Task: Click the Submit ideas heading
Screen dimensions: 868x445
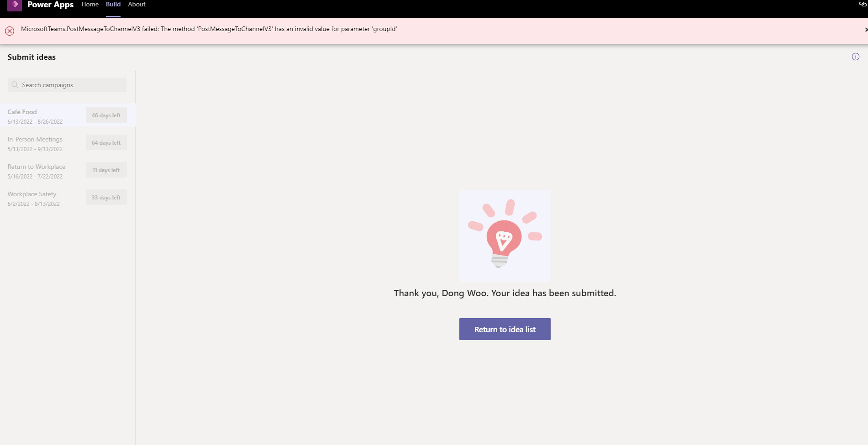Action: point(31,57)
